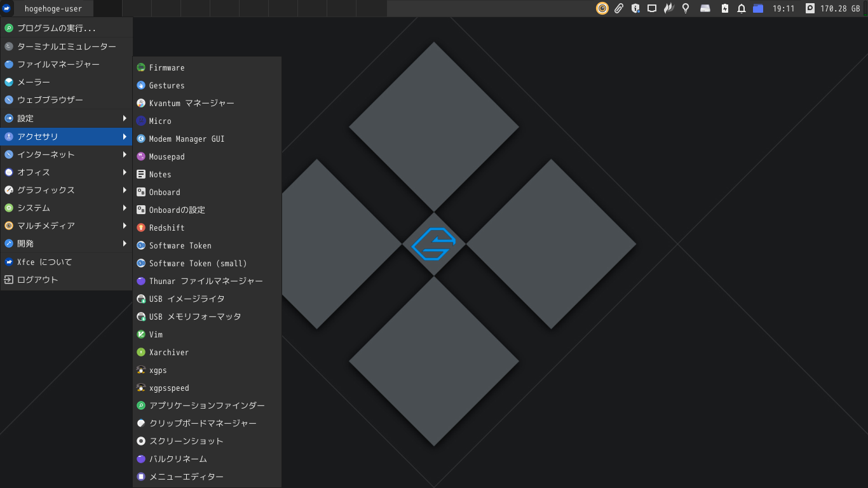Image resolution: width=868 pixels, height=488 pixels.
Task: Launch ウェブブラウザー
Action: point(67,100)
